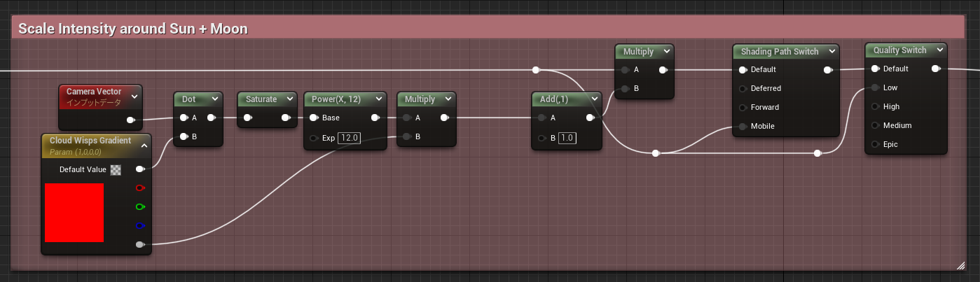Click the Dot node A input pin
The image size is (980, 282).
(184, 118)
